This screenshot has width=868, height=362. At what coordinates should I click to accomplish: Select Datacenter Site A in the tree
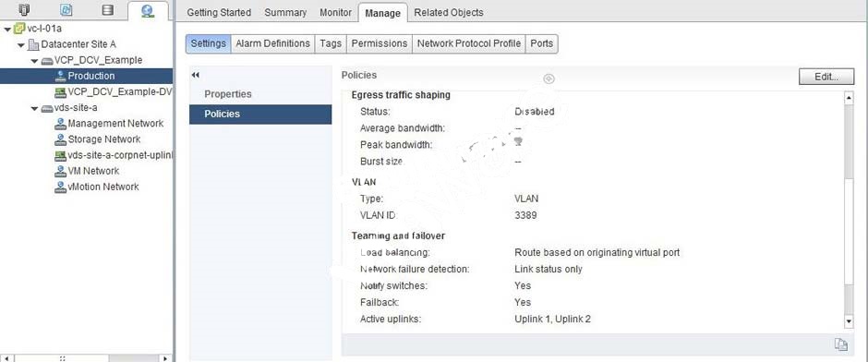(x=78, y=44)
